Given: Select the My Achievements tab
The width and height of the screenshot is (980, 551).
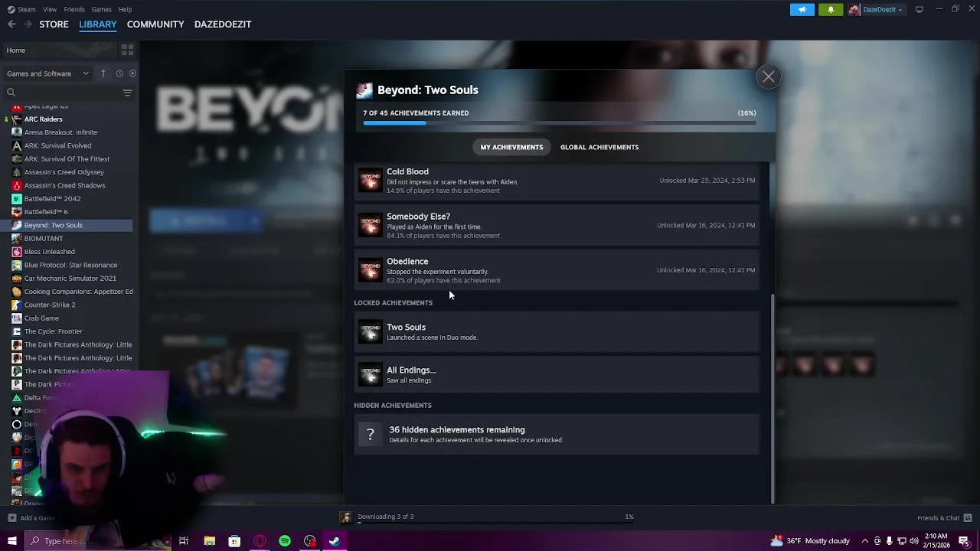Looking at the screenshot, I should 511,147.
